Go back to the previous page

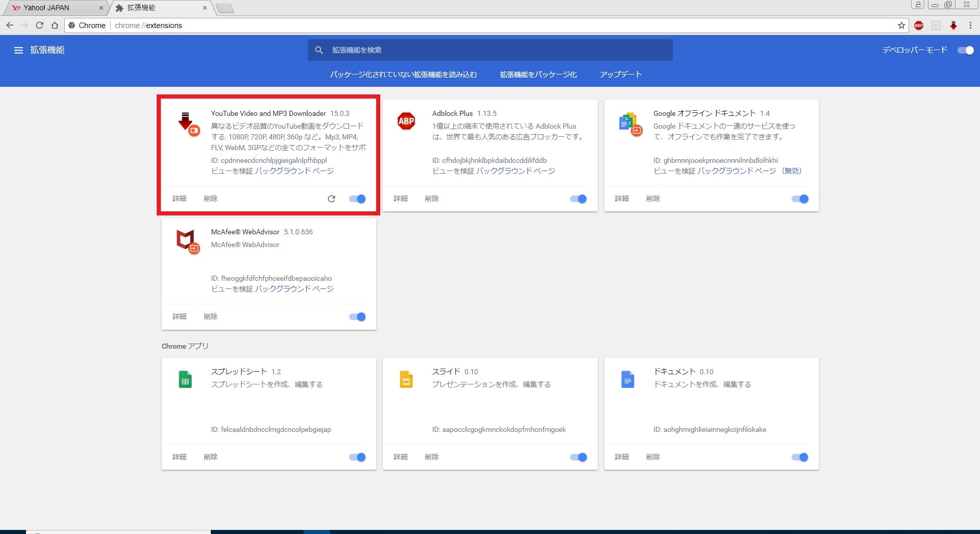(x=10, y=25)
